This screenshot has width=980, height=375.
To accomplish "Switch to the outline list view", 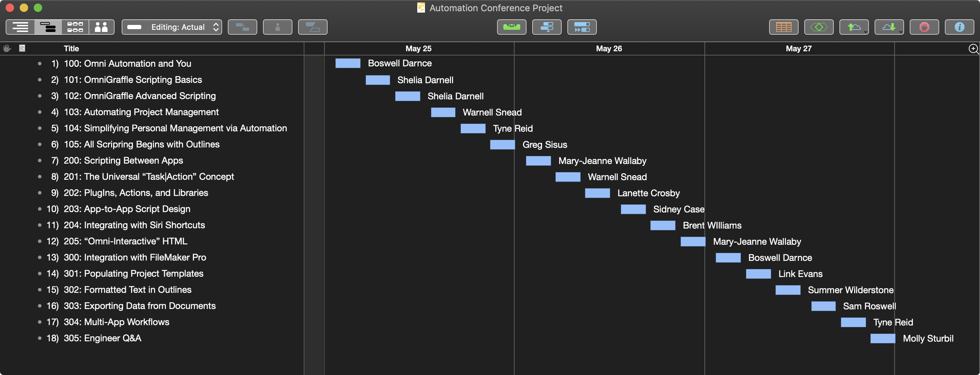I will [x=20, y=27].
